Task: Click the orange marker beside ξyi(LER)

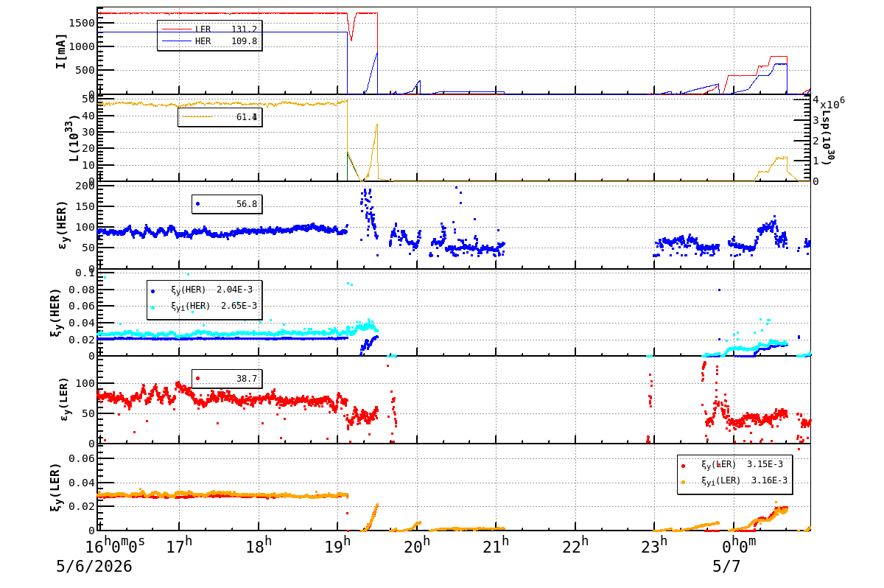Action: [683, 482]
